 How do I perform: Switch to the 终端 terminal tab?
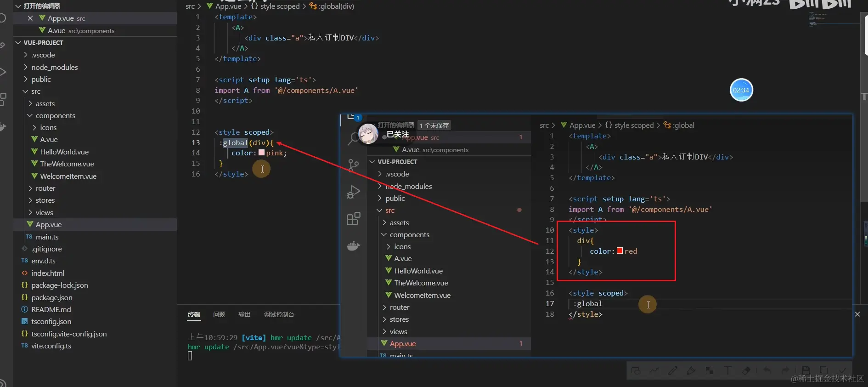pos(194,314)
